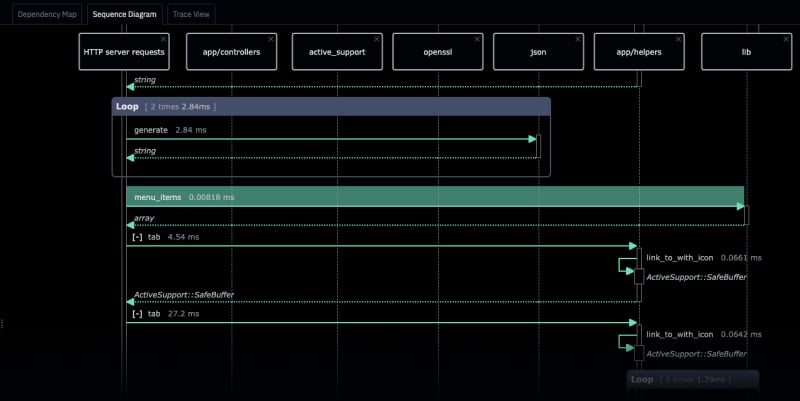Click the faded Loop header at bottom

693,380
